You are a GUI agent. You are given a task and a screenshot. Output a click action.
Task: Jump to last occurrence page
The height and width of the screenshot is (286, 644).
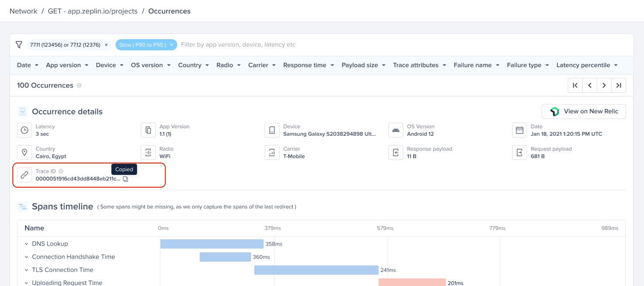tap(619, 85)
